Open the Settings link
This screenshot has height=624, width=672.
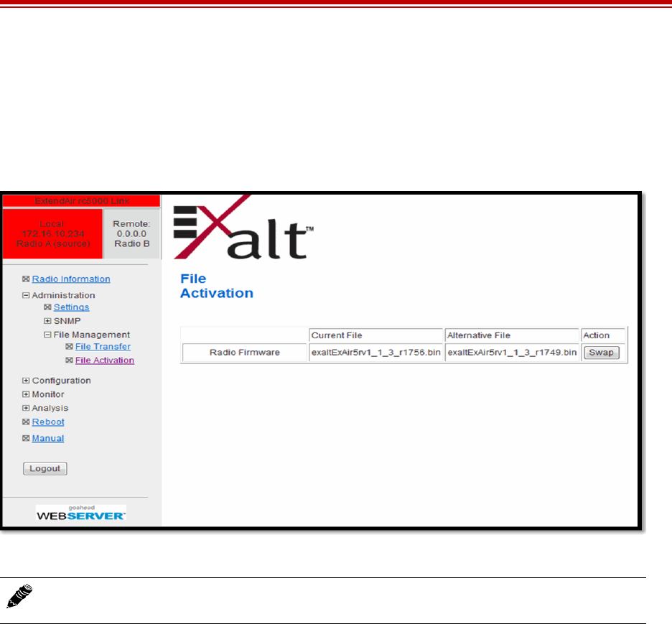click(x=72, y=307)
